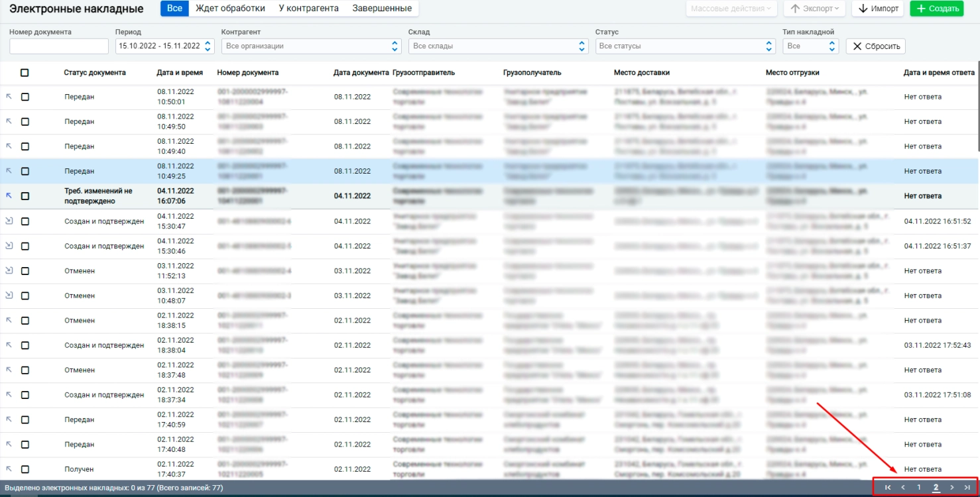Expand the Экспорт dropdown
This screenshot has height=497, width=980.
click(814, 9)
